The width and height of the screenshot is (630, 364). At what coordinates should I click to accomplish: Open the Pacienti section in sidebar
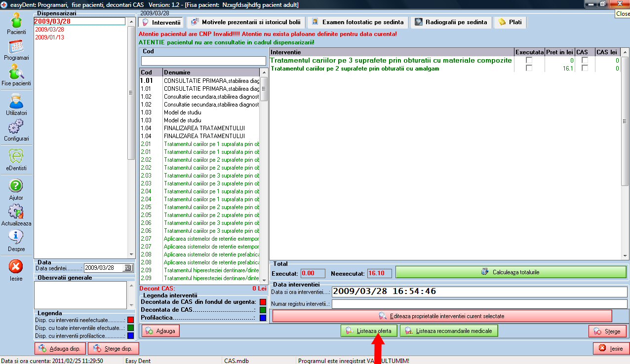point(16,23)
